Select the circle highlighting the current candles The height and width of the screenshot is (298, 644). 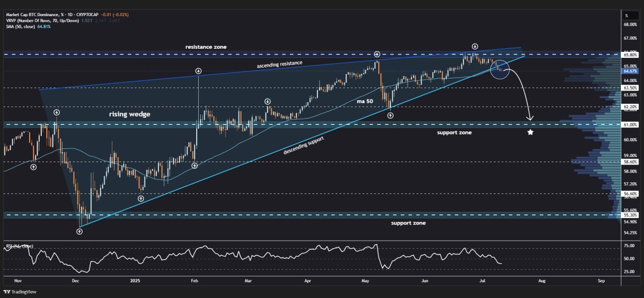tap(500, 69)
